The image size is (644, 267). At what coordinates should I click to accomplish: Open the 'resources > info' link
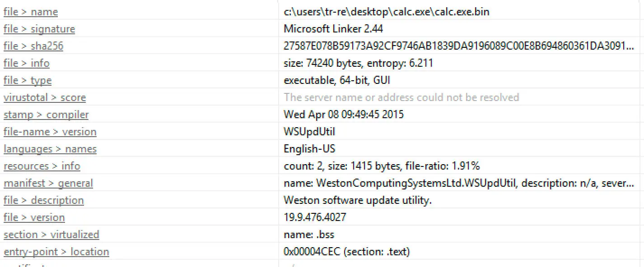click(42, 166)
